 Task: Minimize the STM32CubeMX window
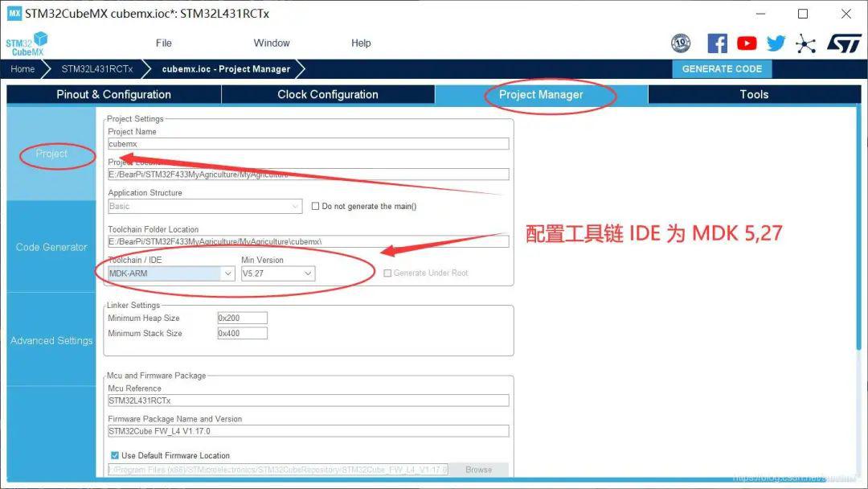[x=760, y=14]
